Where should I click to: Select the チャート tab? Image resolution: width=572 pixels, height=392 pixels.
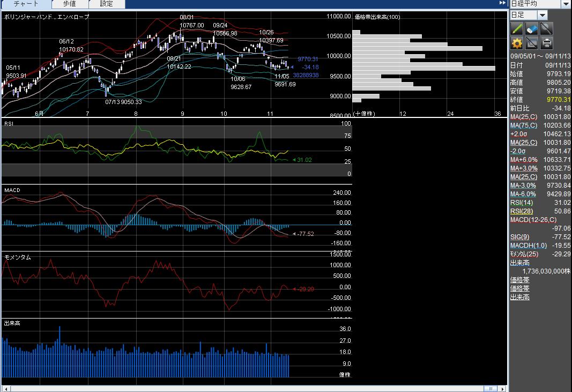26,4
